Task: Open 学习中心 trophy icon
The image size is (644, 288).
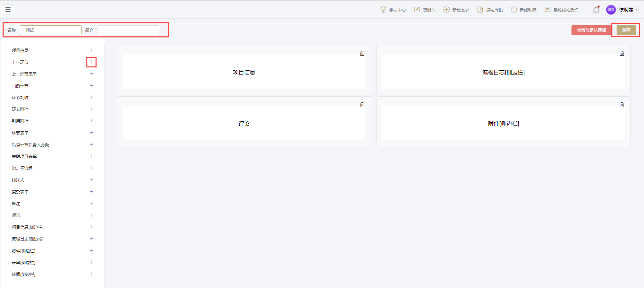Action: [383, 10]
